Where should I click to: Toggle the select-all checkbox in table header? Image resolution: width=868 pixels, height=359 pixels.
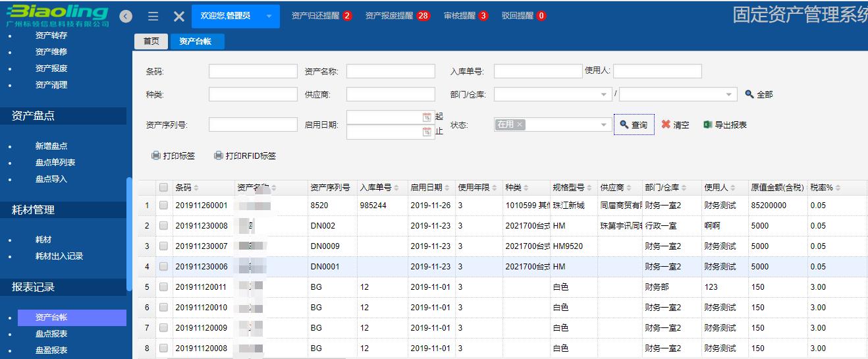coord(163,188)
